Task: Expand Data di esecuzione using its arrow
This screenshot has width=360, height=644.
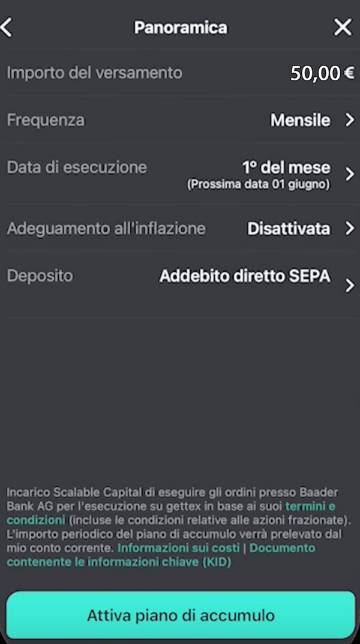Action: tap(350, 174)
